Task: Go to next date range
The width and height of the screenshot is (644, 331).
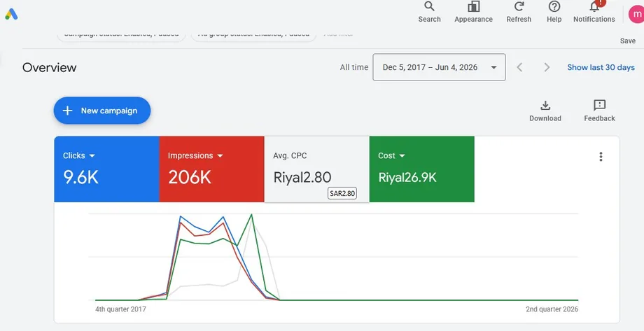Action: pyautogui.click(x=547, y=67)
